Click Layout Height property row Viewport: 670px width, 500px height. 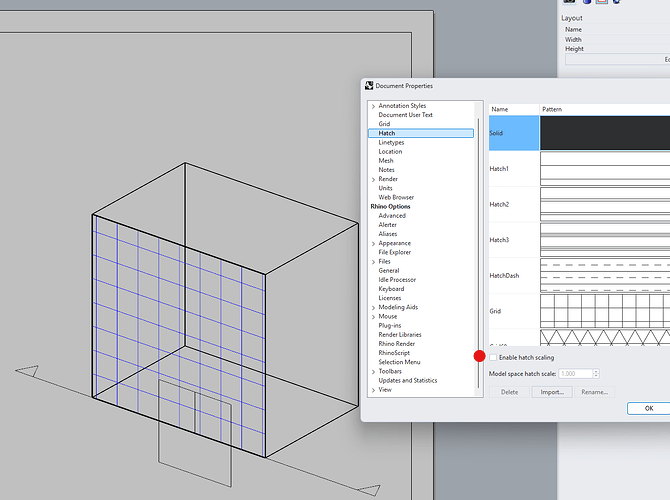tap(615, 49)
